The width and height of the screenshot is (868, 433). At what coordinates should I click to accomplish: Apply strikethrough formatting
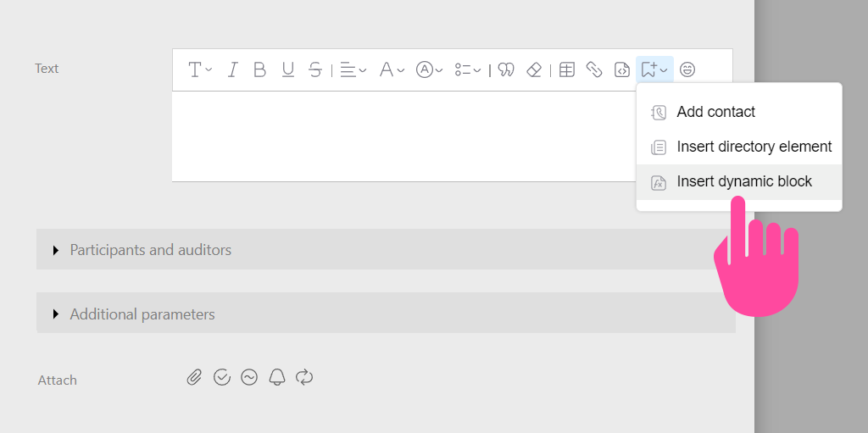point(315,69)
